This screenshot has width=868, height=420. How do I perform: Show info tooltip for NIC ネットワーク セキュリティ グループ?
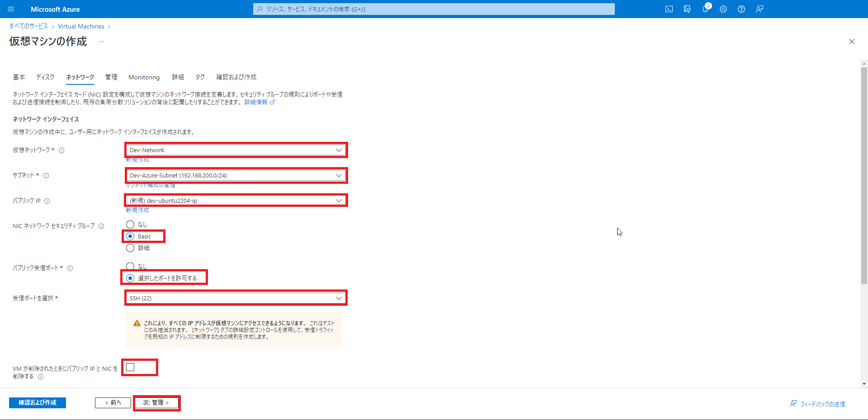pyautogui.click(x=101, y=226)
